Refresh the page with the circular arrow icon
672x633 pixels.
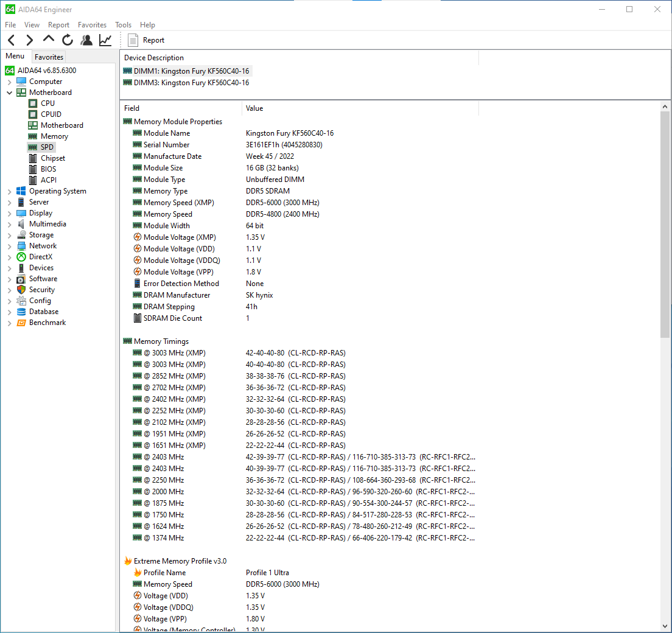click(x=68, y=40)
